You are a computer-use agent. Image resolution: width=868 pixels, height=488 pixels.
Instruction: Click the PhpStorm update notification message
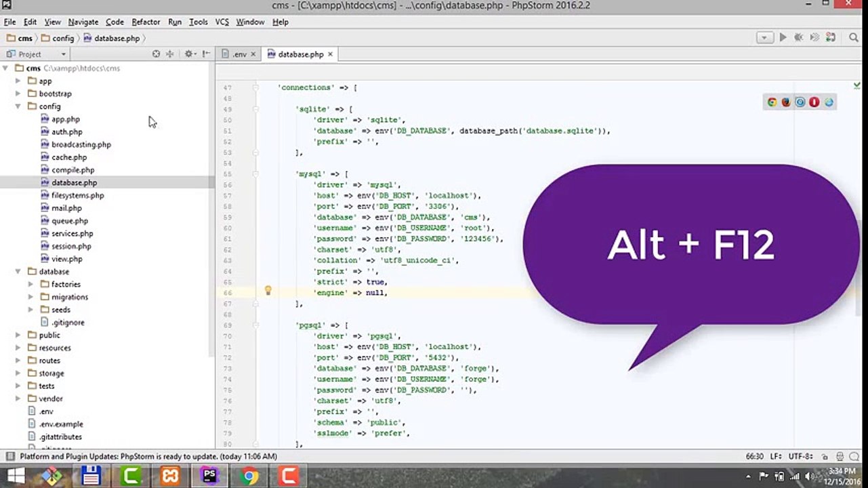click(x=148, y=457)
